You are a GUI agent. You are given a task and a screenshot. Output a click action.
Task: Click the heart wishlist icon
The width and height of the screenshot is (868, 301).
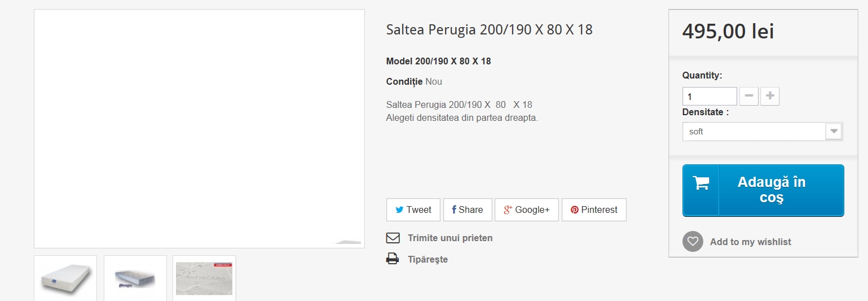point(693,242)
